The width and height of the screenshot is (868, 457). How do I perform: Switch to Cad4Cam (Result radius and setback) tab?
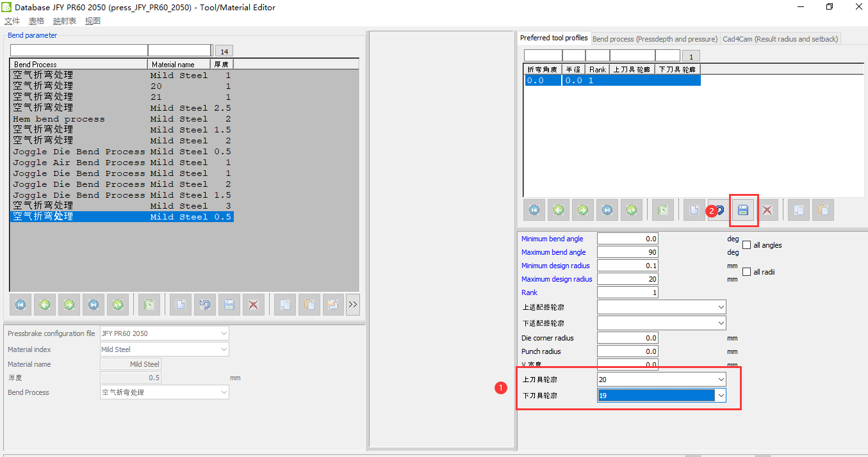point(780,39)
